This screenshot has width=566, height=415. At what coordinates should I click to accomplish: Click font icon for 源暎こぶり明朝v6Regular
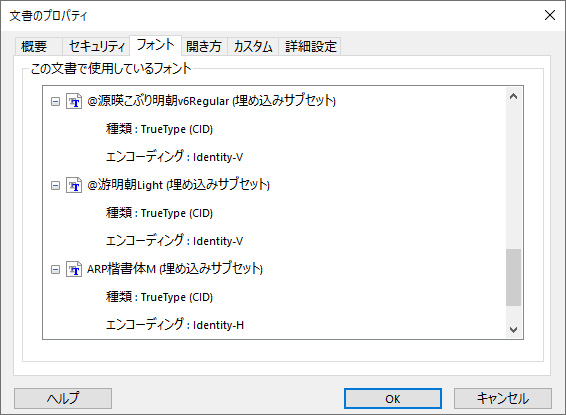click(74, 101)
